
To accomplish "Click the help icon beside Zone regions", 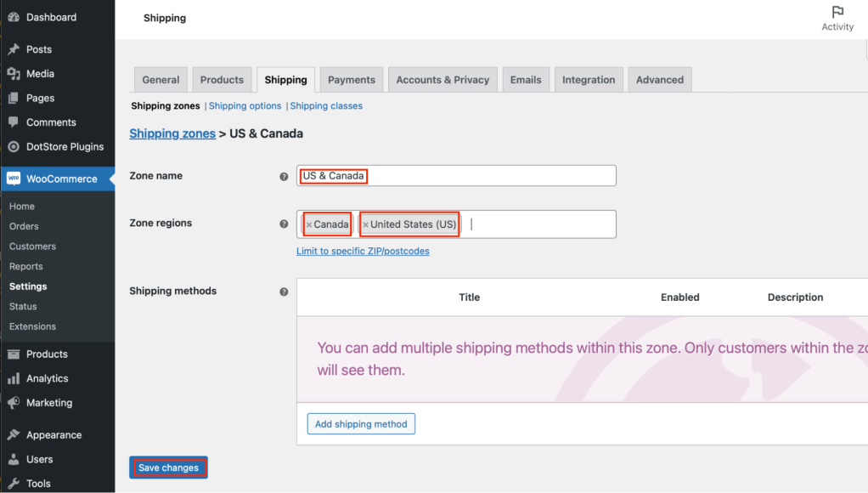I will pyautogui.click(x=284, y=223).
